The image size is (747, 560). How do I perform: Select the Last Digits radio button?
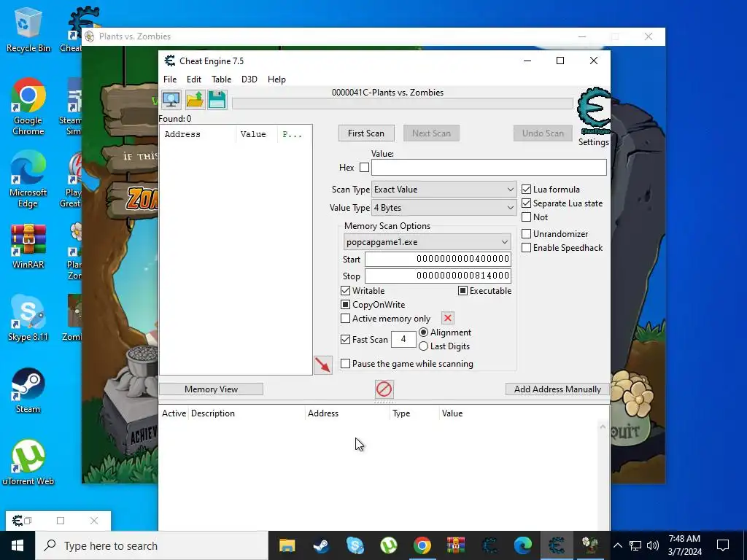point(424,346)
